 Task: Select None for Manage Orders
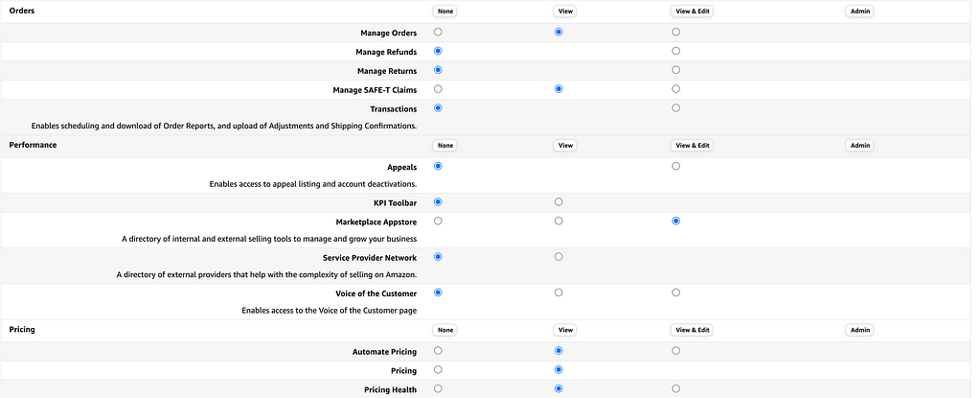pos(438,32)
